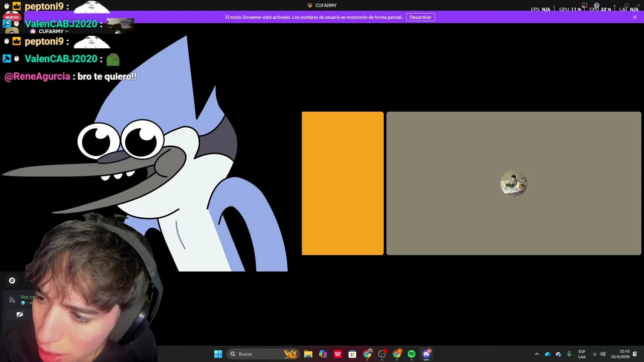Click the "bro te quiero!!" chat message

(x=107, y=76)
